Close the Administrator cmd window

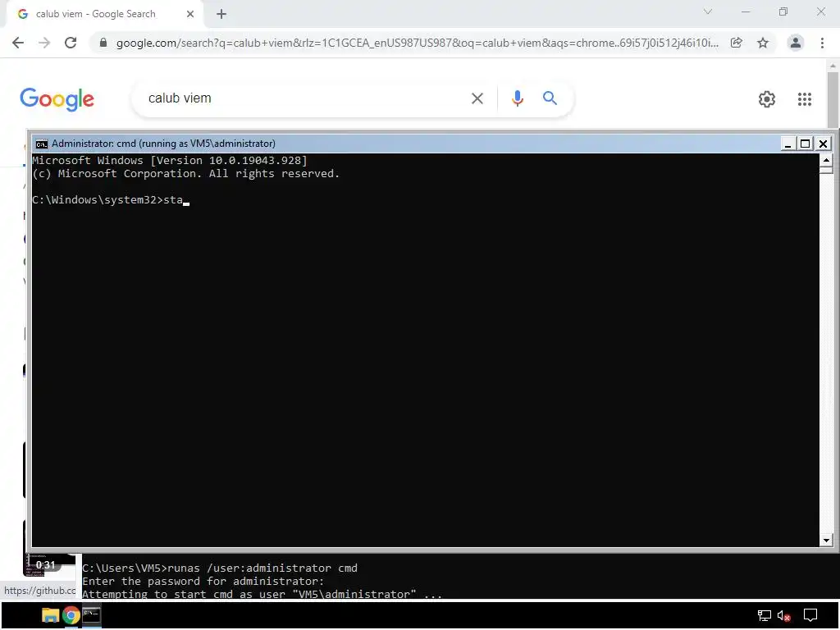(823, 144)
